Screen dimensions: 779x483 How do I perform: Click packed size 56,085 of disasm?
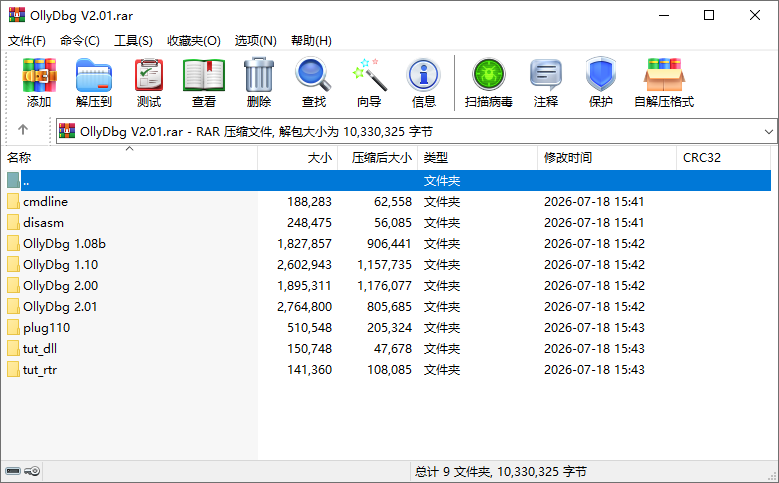(393, 223)
